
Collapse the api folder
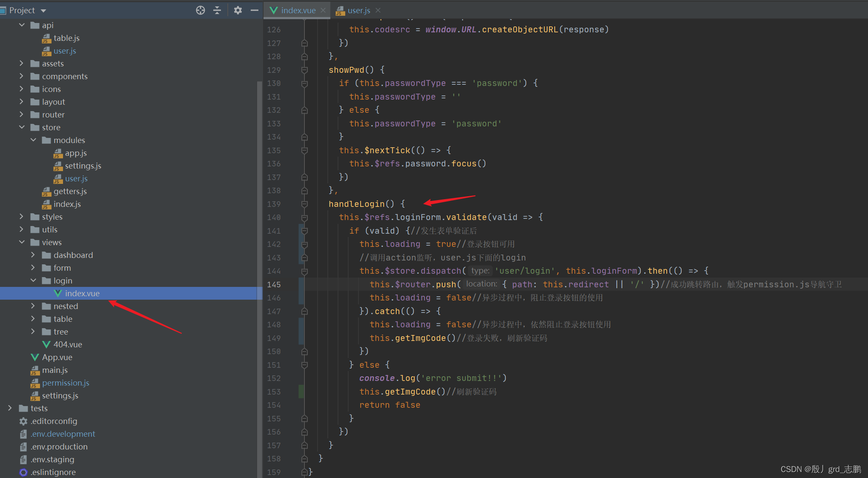pyautogui.click(x=22, y=25)
